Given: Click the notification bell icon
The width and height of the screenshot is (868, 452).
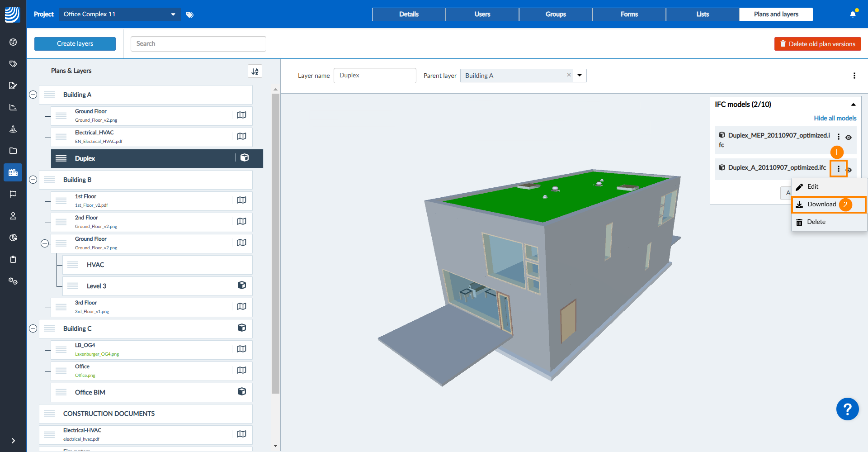Looking at the screenshot, I should (853, 14).
